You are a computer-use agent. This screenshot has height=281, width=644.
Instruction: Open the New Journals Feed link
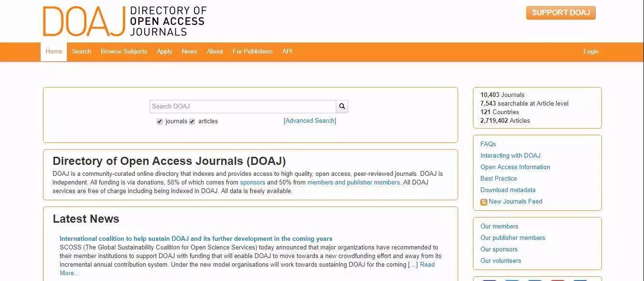click(515, 201)
